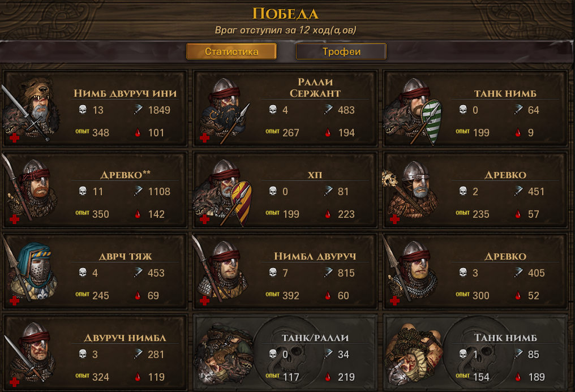The width and height of the screenshot is (575, 392).
Task: Click the fallen Танк/Ралли corpse portrait
Action: coord(224,354)
